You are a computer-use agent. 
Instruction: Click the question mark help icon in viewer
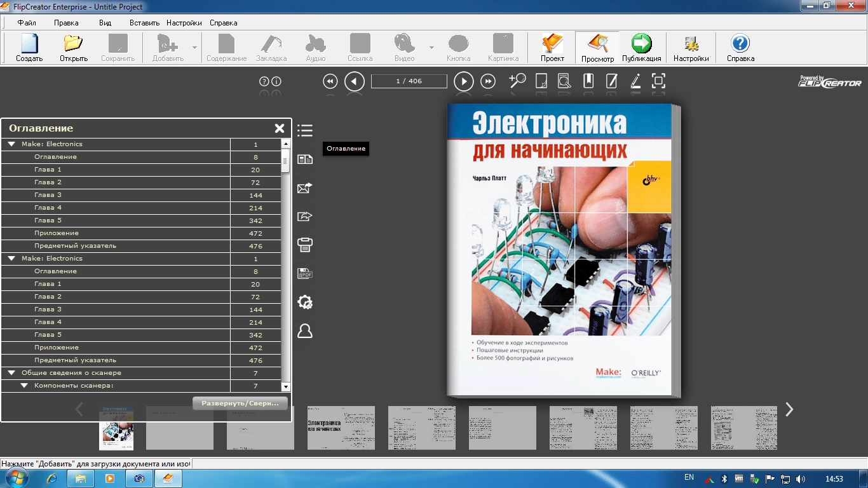coord(264,81)
